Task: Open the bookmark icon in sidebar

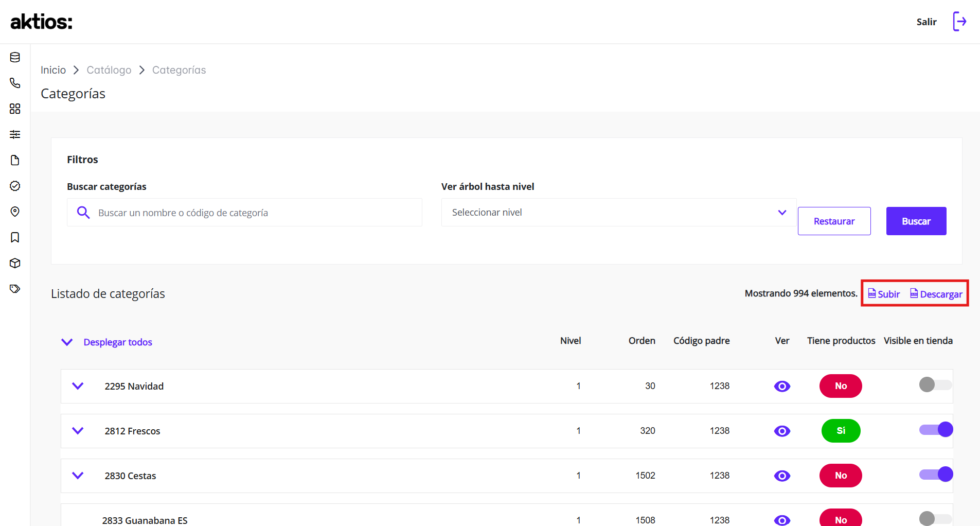Action: [x=15, y=237]
